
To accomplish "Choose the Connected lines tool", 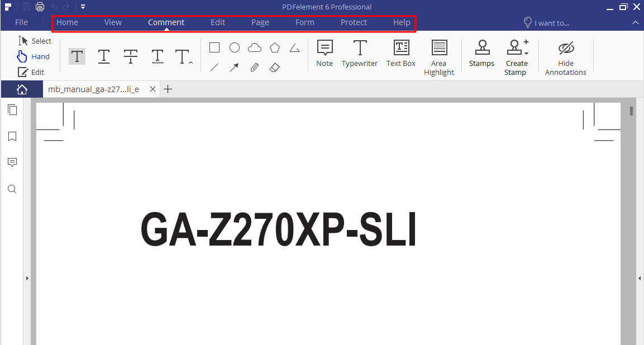I will point(294,47).
